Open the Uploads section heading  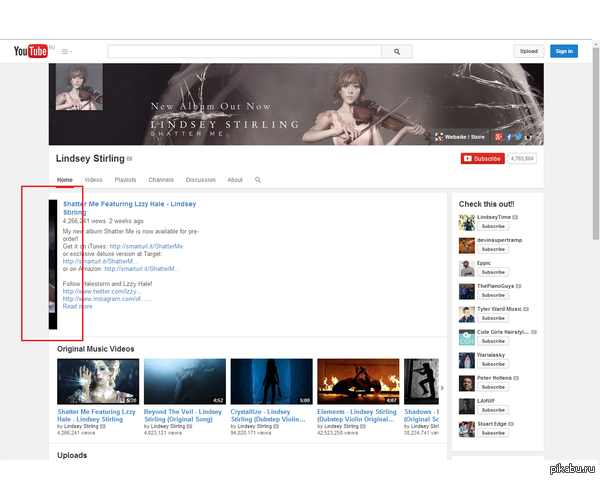point(72,455)
